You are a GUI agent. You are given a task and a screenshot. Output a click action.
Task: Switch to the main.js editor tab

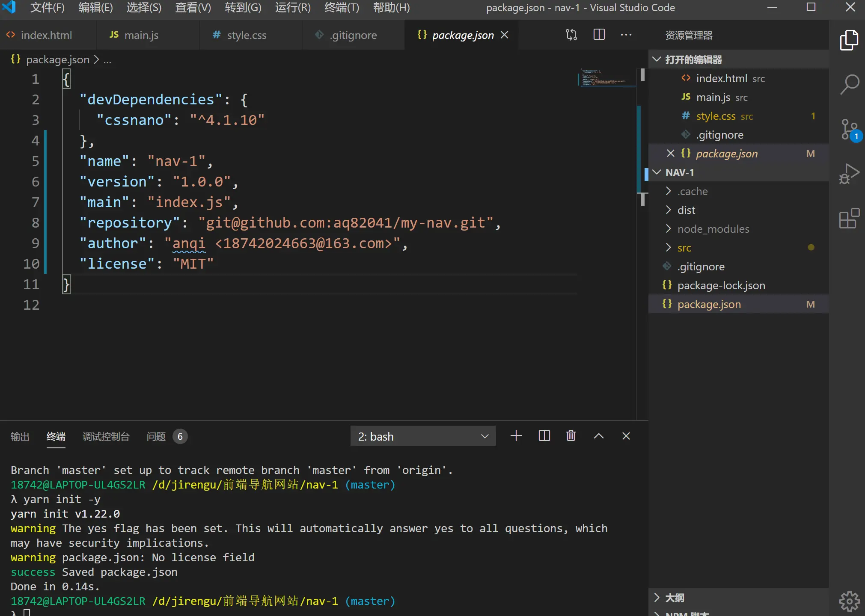[141, 35]
